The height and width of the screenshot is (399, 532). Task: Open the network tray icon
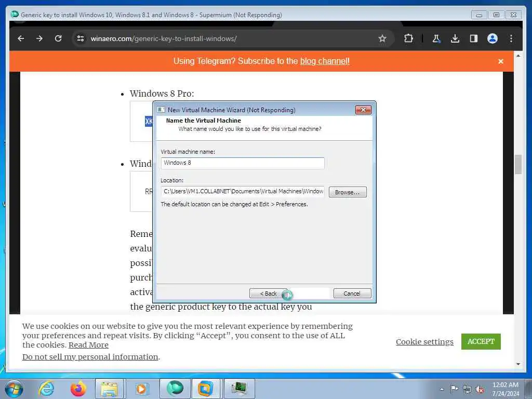click(x=467, y=389)
